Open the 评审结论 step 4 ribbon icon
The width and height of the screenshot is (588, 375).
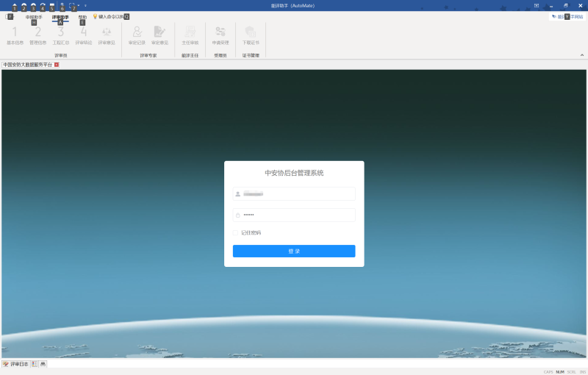(84, 34)
